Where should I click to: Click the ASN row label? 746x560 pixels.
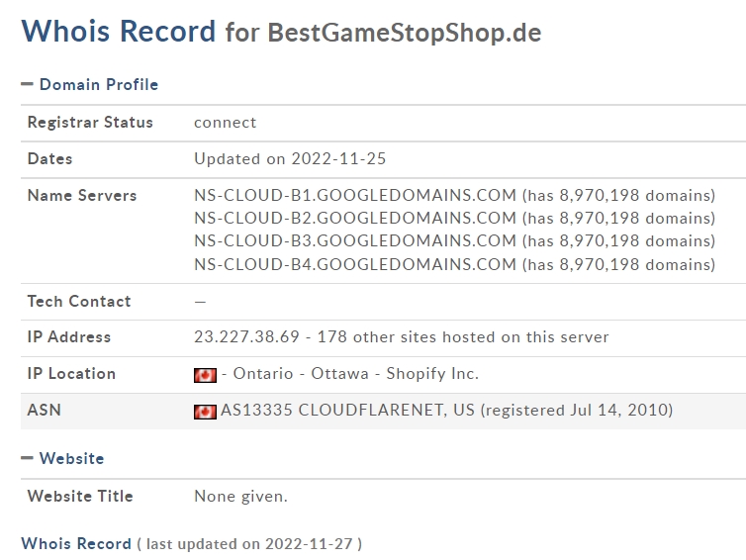(x=45, y=411)
